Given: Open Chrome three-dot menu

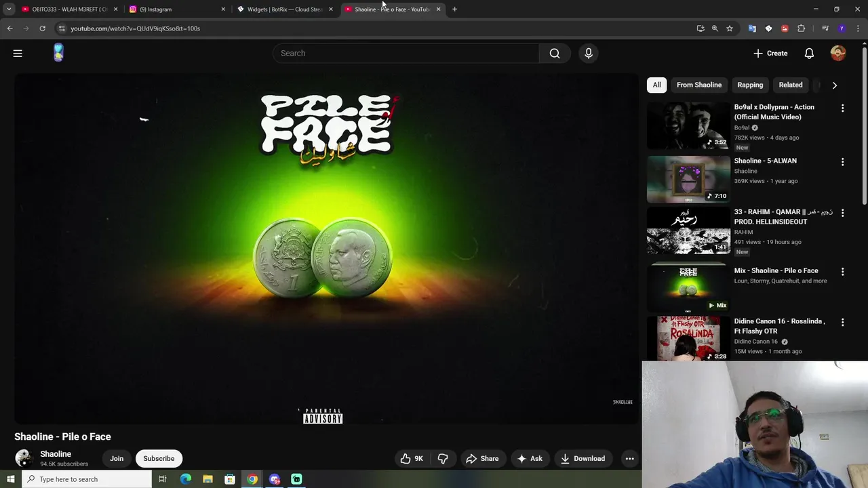Looking at the screenshot, I should click(x=858, y=28).
